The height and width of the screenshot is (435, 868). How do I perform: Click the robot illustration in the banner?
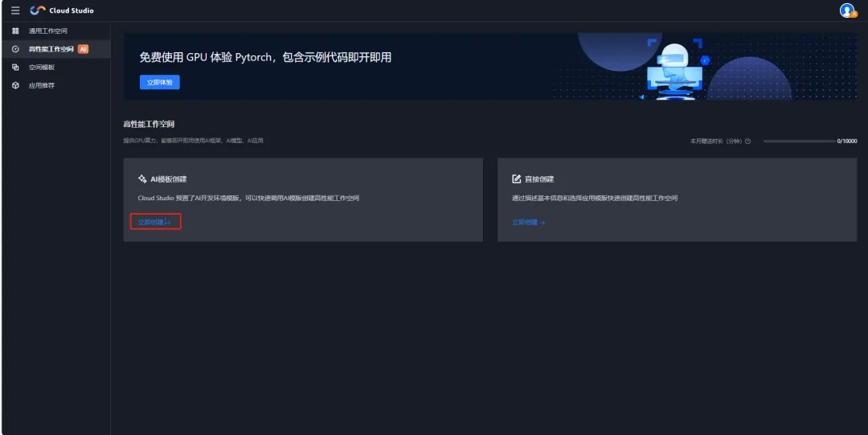pos(674,71)
